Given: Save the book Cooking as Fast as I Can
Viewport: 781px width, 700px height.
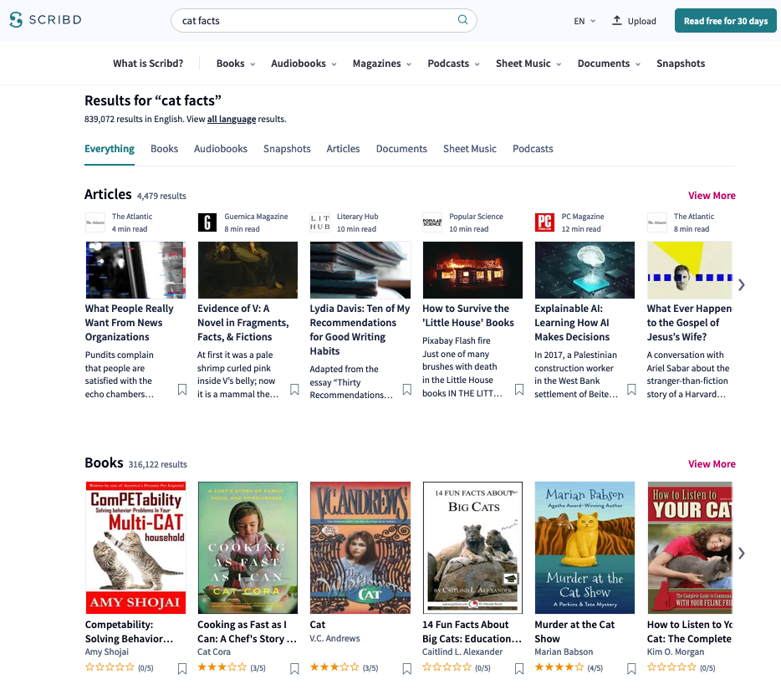Looking at the screenshot, I should point(295,668).
